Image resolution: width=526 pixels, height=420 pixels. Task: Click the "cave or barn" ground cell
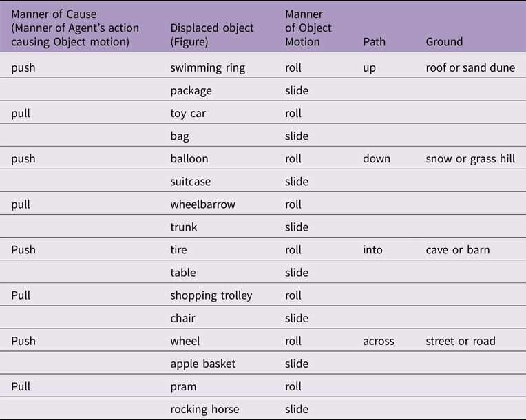(458, 250)
